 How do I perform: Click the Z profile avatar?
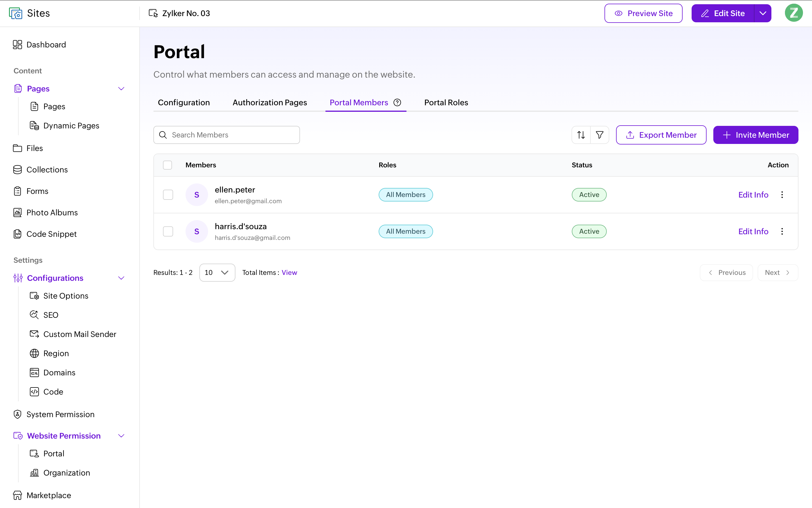794,13
